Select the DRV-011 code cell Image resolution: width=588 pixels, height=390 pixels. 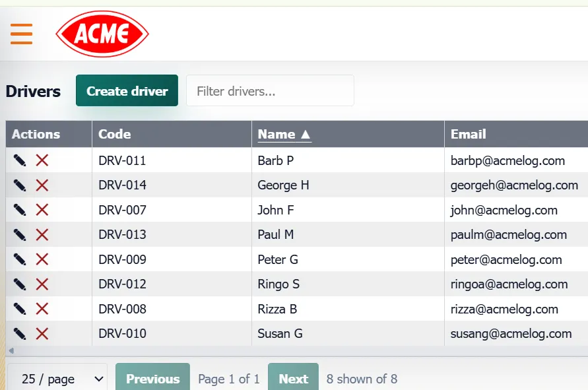[172, 160]
